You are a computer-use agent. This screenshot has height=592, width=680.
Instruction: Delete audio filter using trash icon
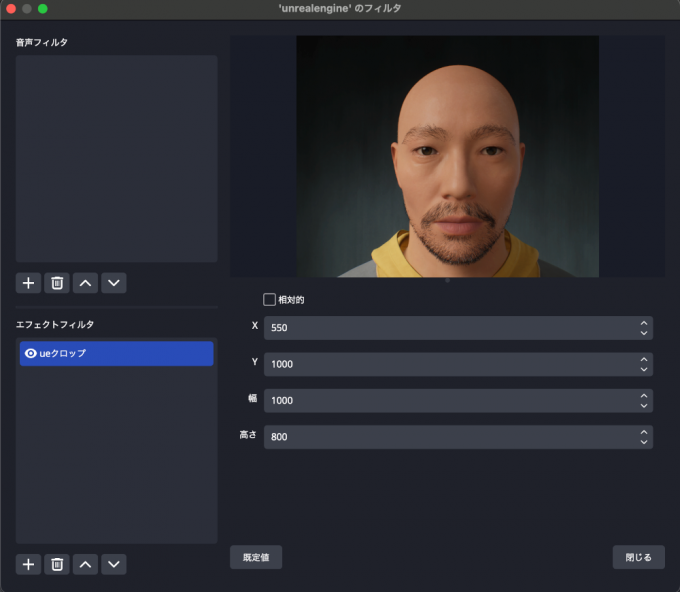point(57,283)
